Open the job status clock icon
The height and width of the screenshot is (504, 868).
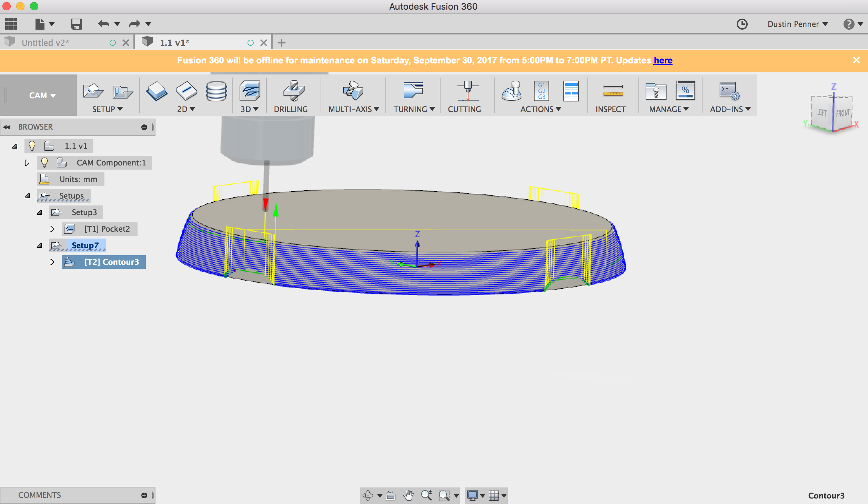coord(742,24)
